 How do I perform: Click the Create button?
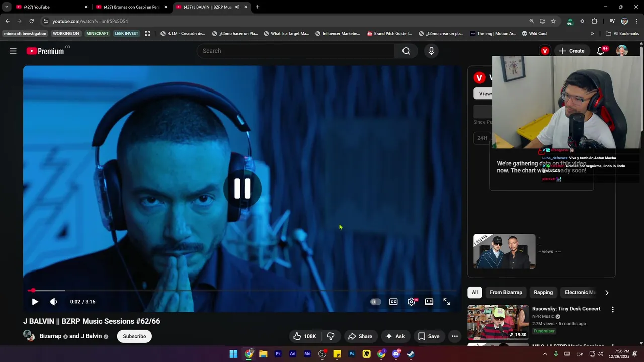571,51
